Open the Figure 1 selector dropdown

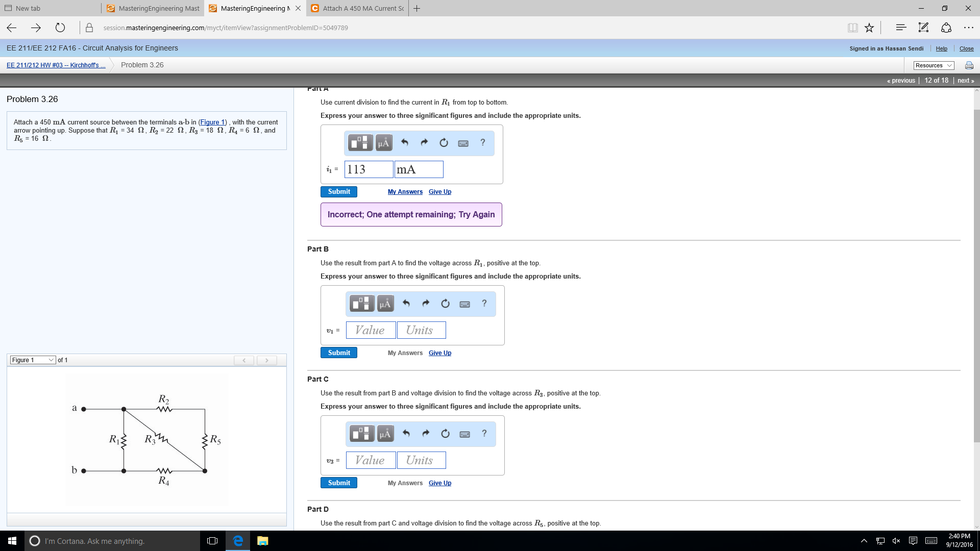tap(33, 360)
